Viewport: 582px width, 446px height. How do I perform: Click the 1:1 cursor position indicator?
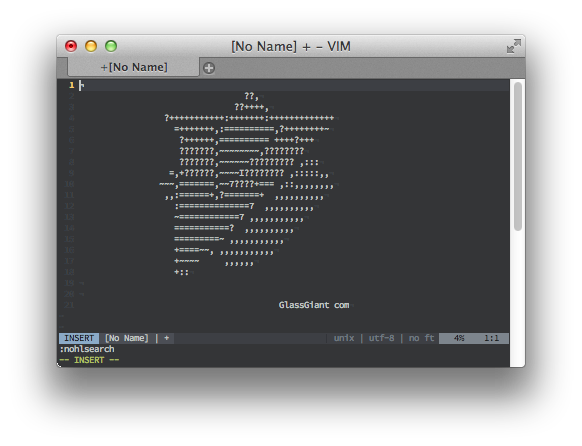point(491,338)
